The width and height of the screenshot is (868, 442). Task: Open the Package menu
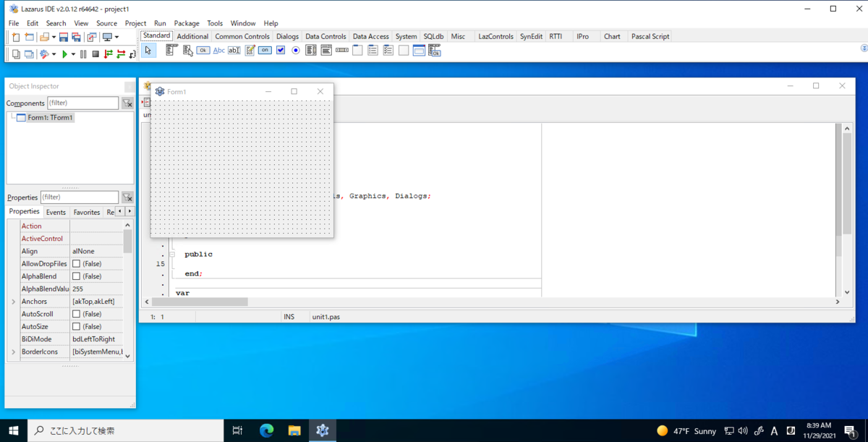[187, 23]
